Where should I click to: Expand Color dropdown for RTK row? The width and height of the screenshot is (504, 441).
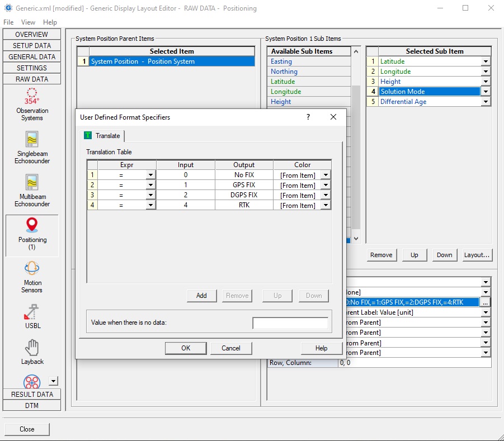coord(326,206)
